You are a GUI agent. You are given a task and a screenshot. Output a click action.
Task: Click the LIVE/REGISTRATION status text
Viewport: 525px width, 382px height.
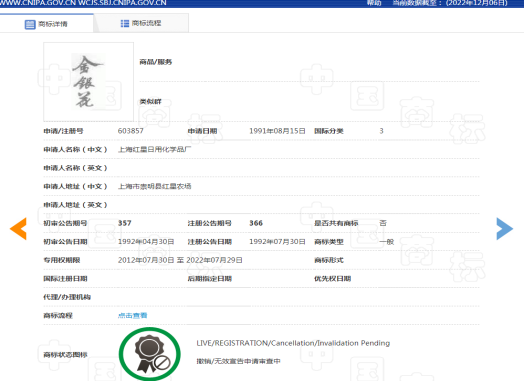(293, 343)
